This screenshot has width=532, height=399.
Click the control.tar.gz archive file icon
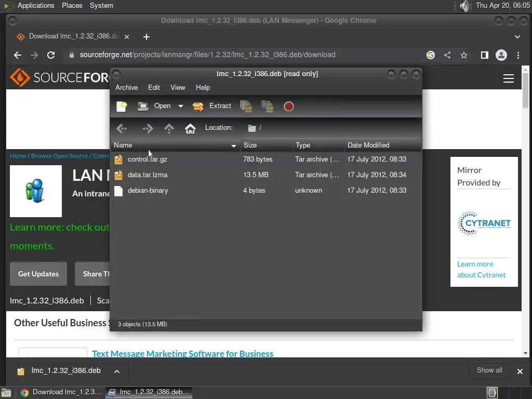click(118, 159)
